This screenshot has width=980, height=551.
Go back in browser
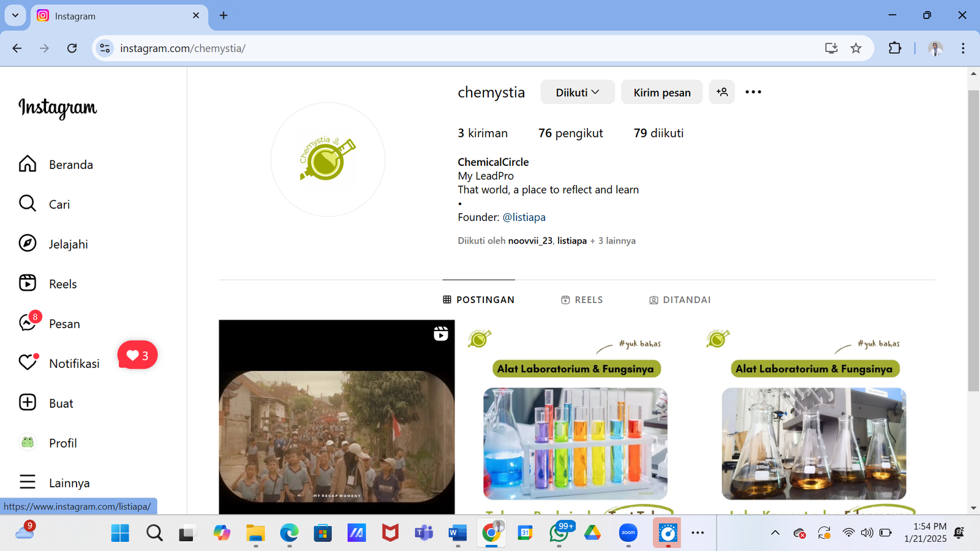17,48
